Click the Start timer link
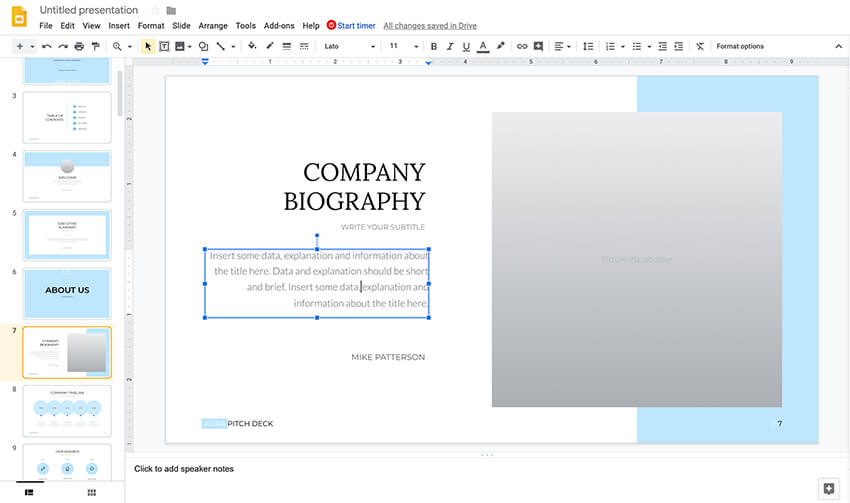Image resolution: width=850 pixels, height=503 pixels. (356, 25)
